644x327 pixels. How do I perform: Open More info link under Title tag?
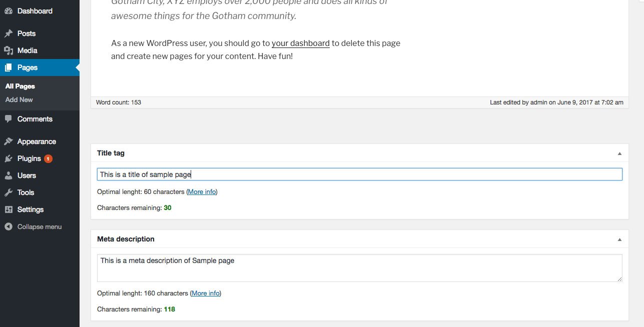coord(202,191)
